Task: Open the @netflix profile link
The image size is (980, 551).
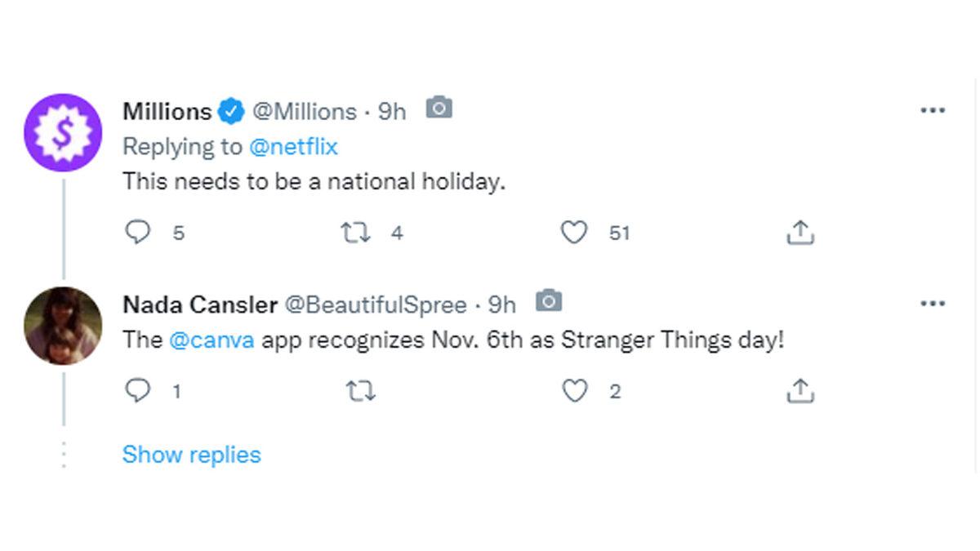Action: [293, 147]
